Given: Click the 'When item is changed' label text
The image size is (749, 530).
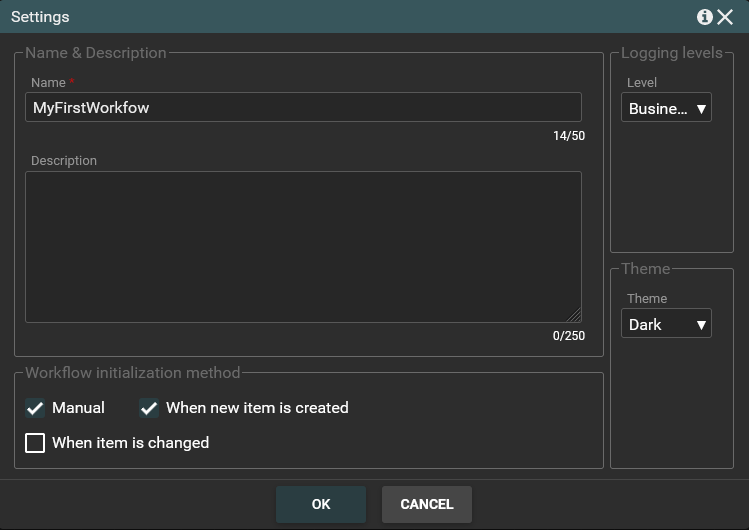Looking at the screenshot, I should 130,443.
